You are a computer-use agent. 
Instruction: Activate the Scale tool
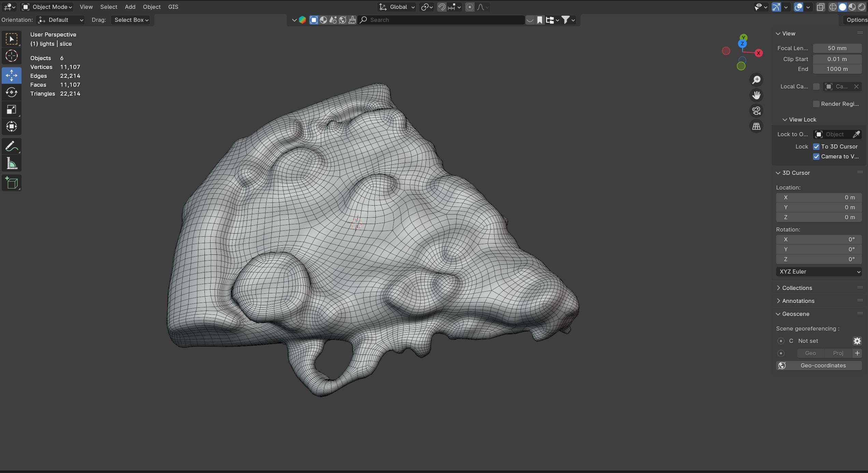click(x=12, y=110)
